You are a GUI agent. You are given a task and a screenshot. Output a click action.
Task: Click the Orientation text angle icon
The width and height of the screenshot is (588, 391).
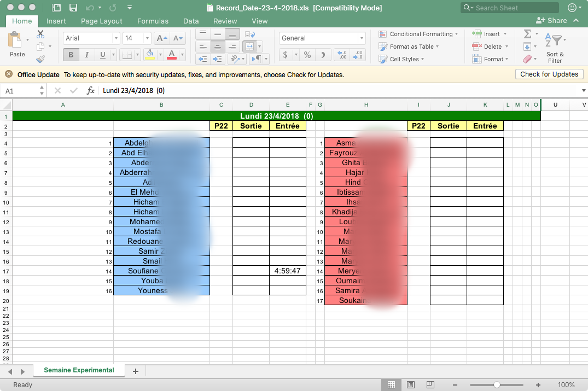tap(235, 59)
